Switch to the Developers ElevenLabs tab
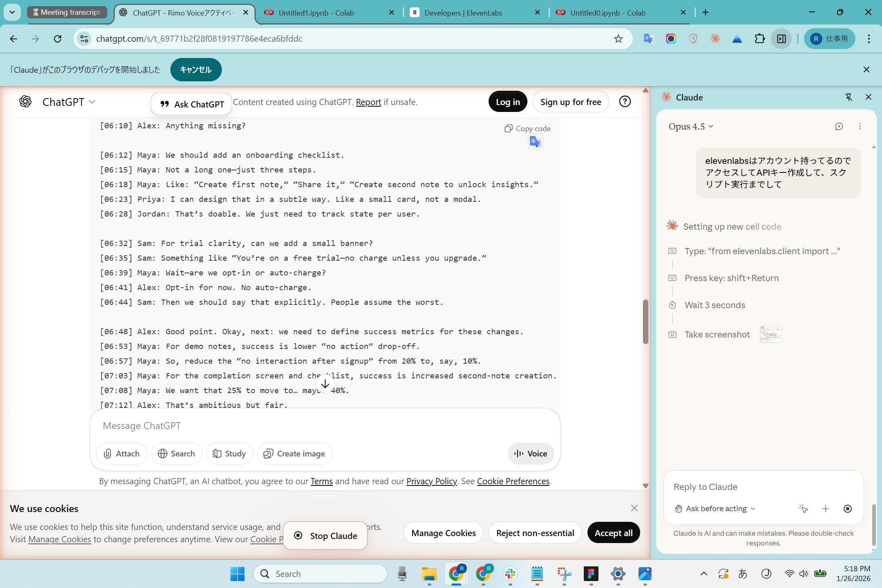Viewport: 882px width, 588px height. point(463,13)
